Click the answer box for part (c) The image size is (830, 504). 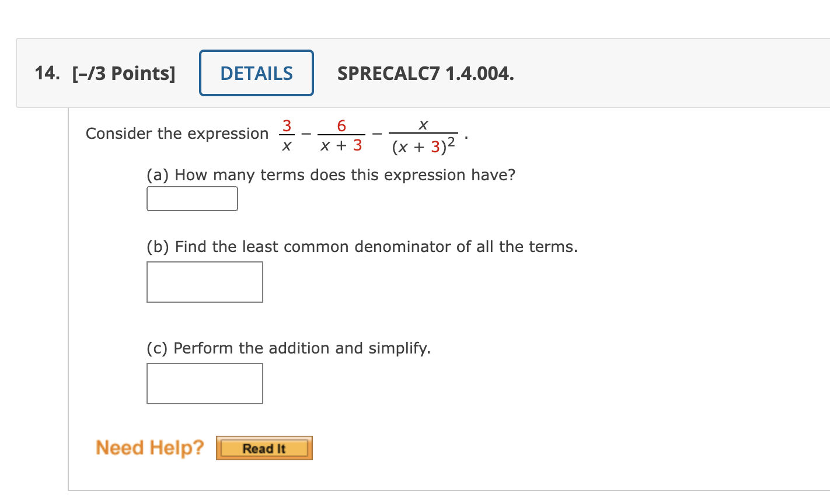pyautogui.click(x=204, y=383)
